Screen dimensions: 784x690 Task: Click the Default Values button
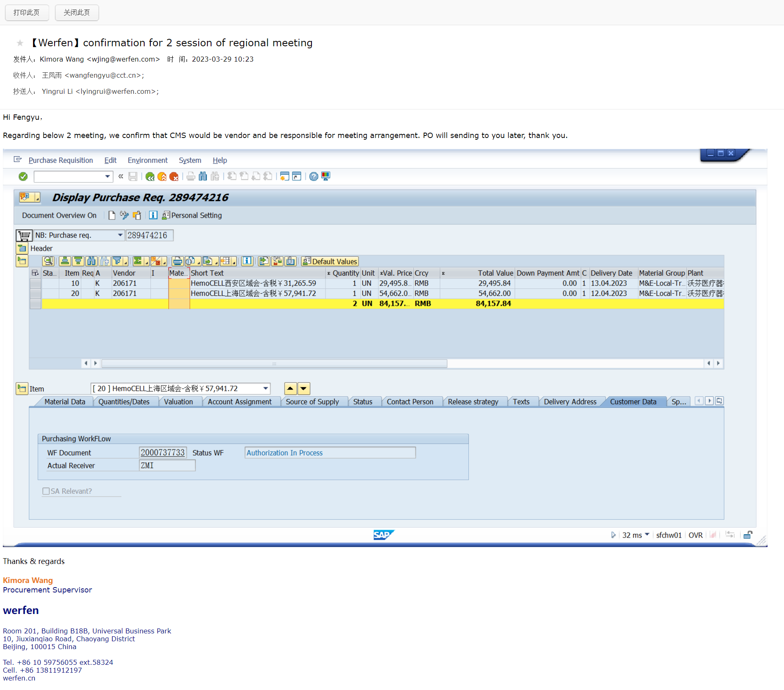coord(330,262)
